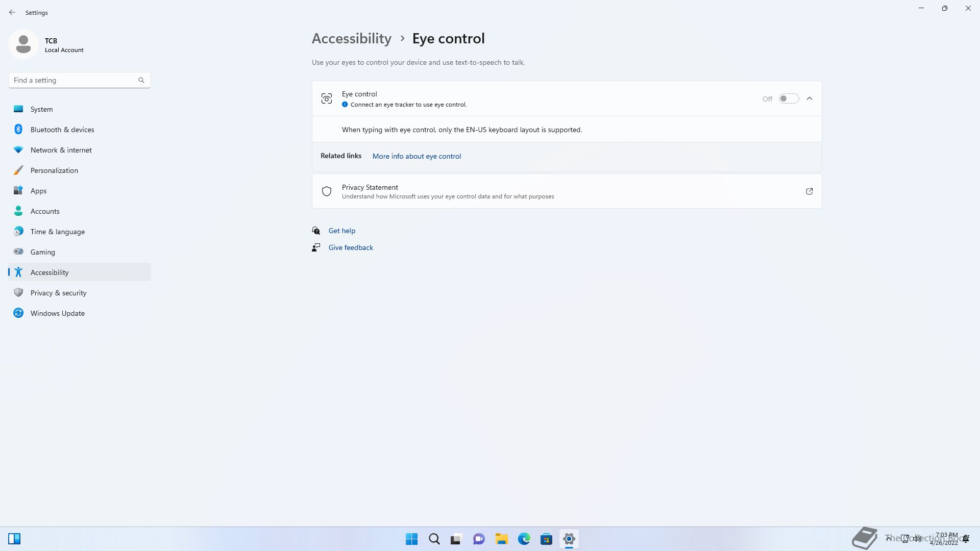Click the Time & language clock icon
The width and height of the screenshot is (980, 551).
click(x=18, y=231)
